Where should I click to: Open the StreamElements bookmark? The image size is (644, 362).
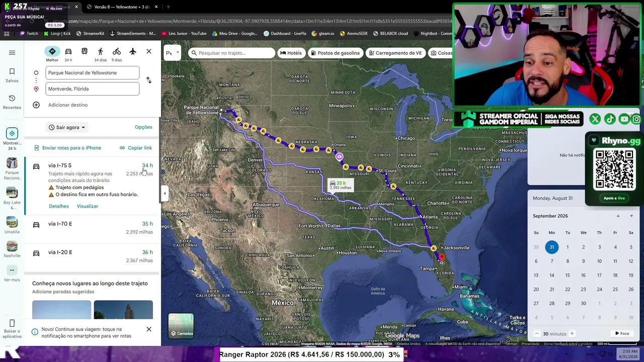coord(132,34)
